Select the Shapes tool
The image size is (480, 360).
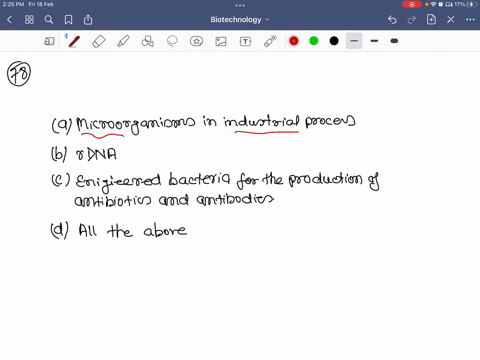click(x=147, y=41)
